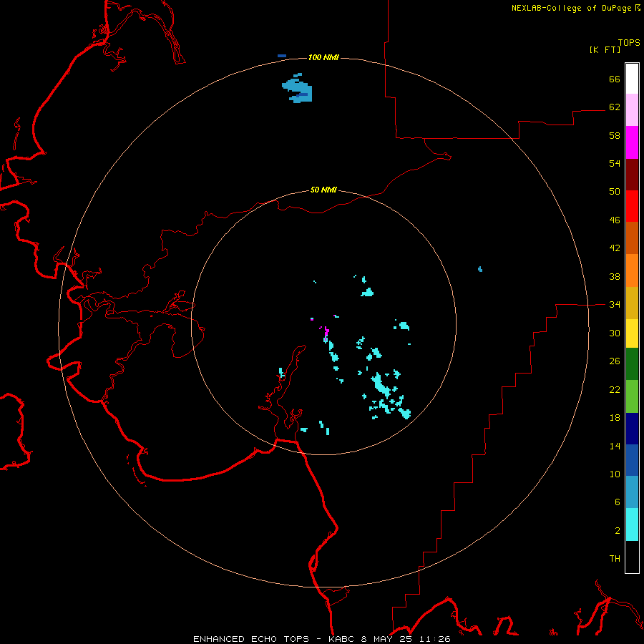Click the black TH threshold swatch
644x644 pixels.
[632, 557]
